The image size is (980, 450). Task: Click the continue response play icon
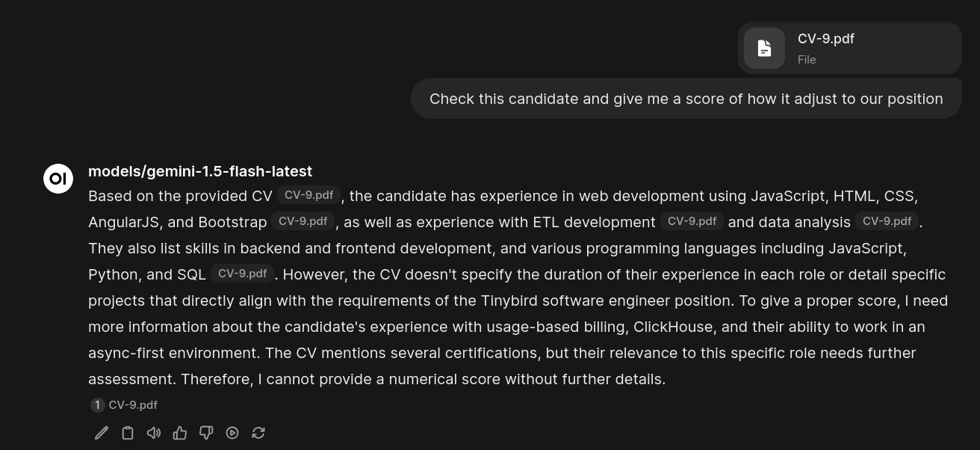coord(232,433)
